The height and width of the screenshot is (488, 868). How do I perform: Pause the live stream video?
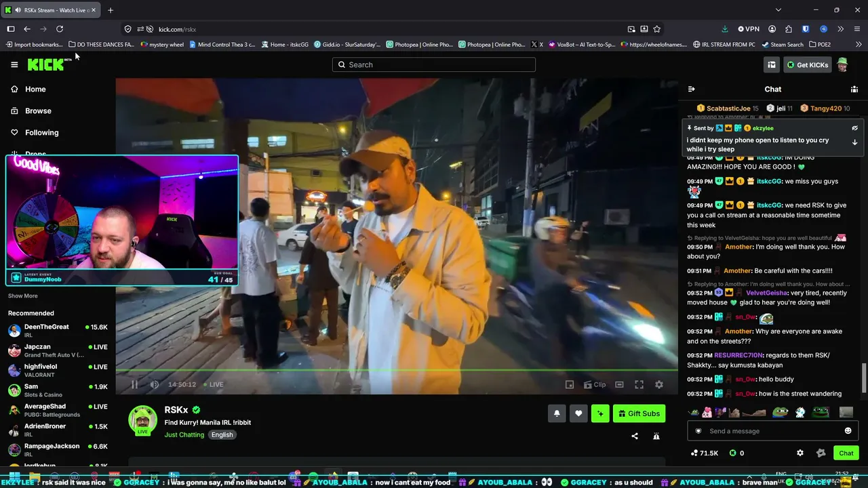[134, 384]
